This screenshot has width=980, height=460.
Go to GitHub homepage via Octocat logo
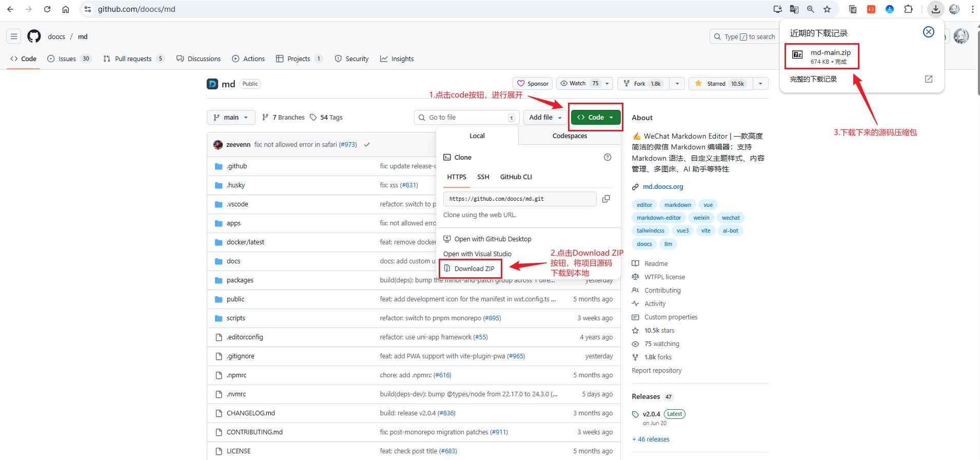tap(34, 36)
